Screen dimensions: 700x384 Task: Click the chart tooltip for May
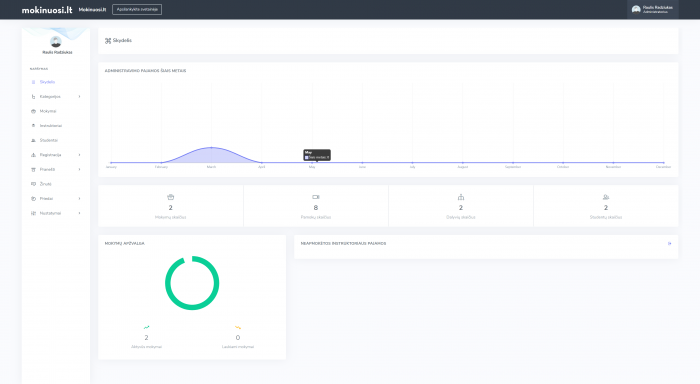tap(317, 155)
